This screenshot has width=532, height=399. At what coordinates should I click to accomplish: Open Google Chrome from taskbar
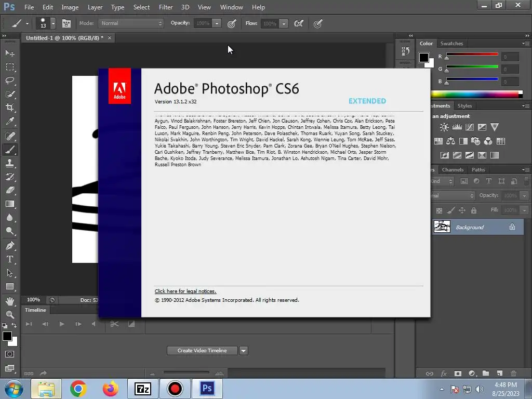coord(78,389)
